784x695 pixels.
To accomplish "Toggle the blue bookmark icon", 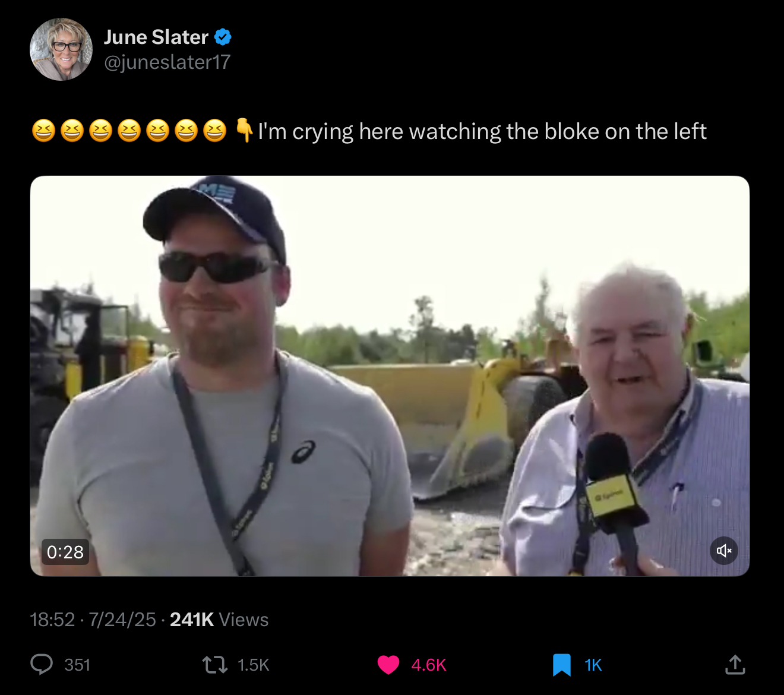I will (561, 665).
